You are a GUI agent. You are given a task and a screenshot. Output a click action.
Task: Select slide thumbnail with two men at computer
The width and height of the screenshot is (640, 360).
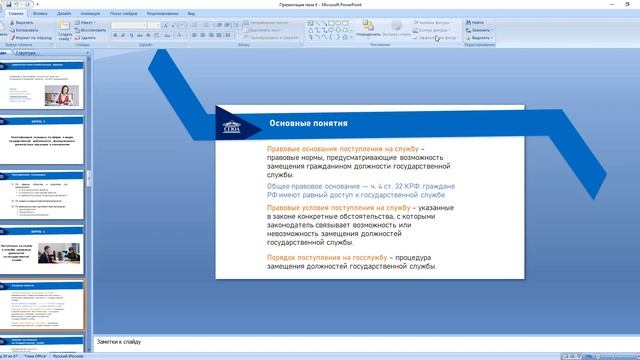coord(42,251)
